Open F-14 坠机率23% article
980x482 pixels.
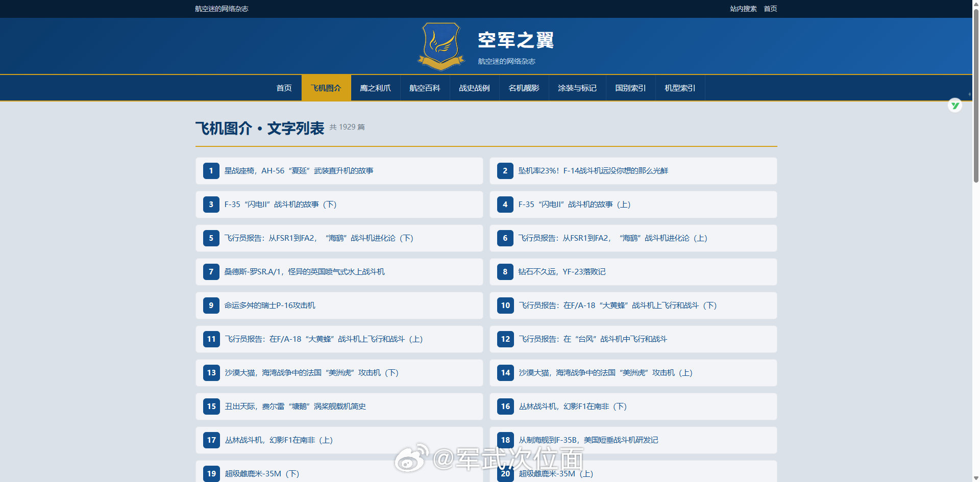(x=593, y=171)
